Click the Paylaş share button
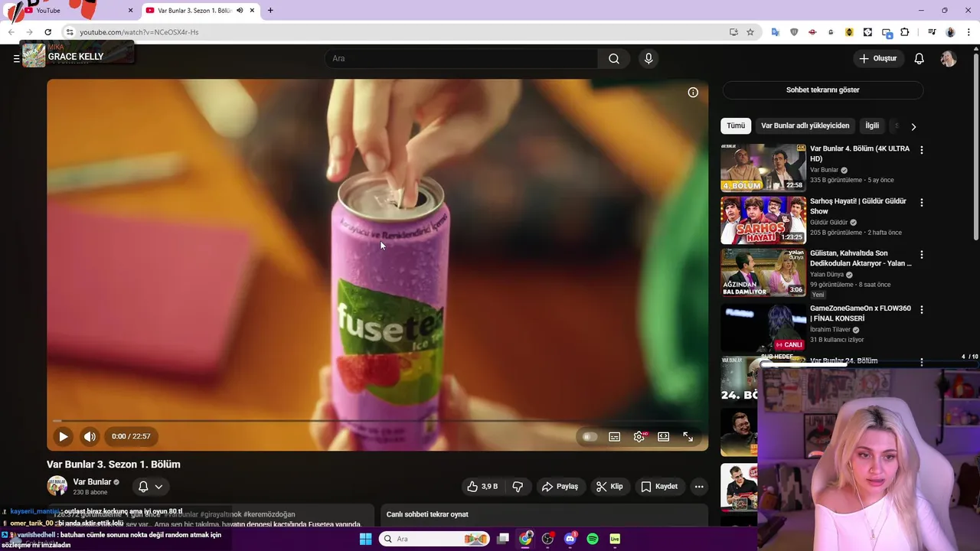 (x=560, y=487)
